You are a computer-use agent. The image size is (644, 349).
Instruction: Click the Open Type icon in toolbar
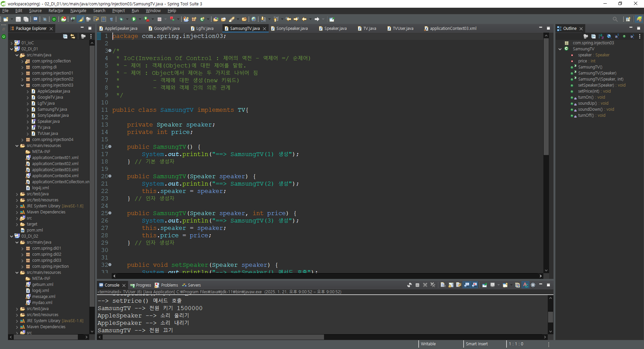point(215,19)
